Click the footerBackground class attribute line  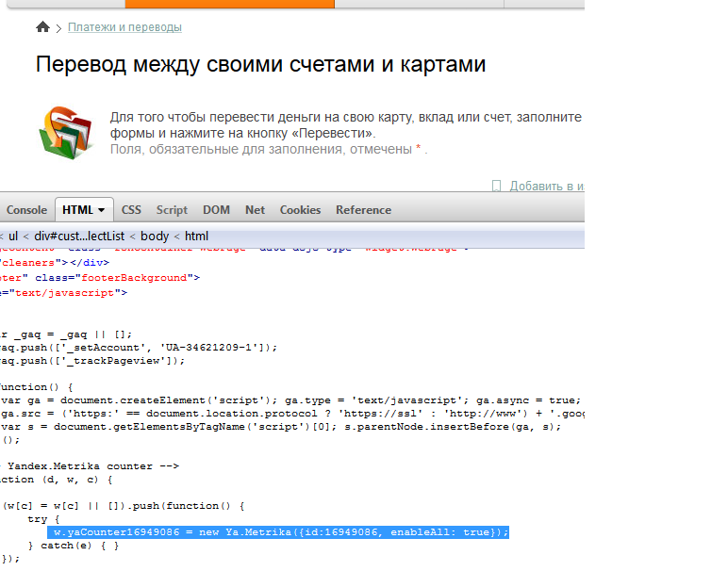[x=100, y=278]
